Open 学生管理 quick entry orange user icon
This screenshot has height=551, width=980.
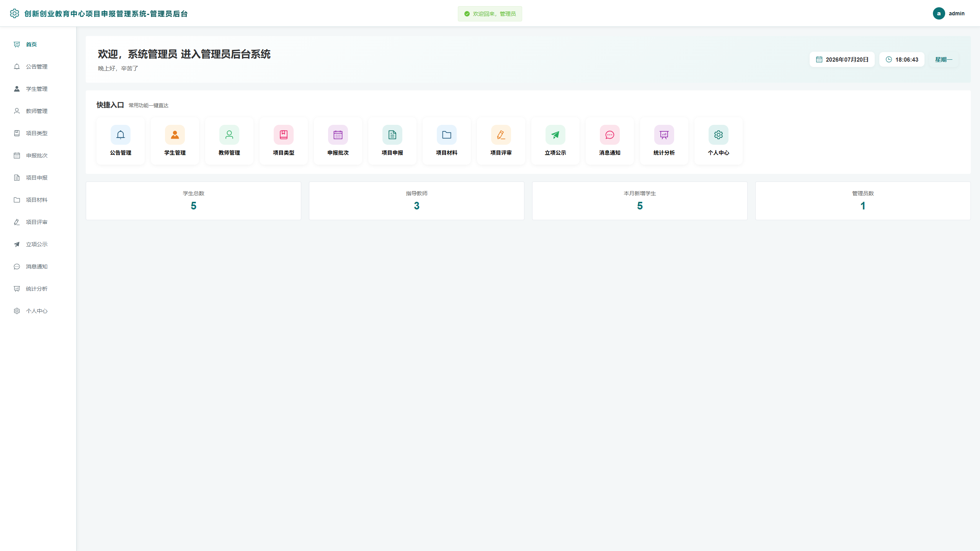click(175, 135)
